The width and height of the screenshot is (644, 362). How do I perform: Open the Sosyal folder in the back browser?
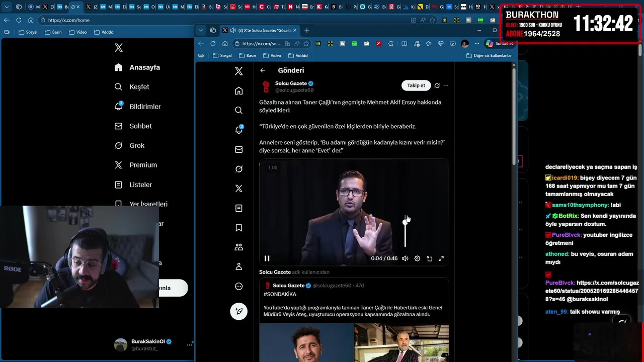tap(28, 32)
